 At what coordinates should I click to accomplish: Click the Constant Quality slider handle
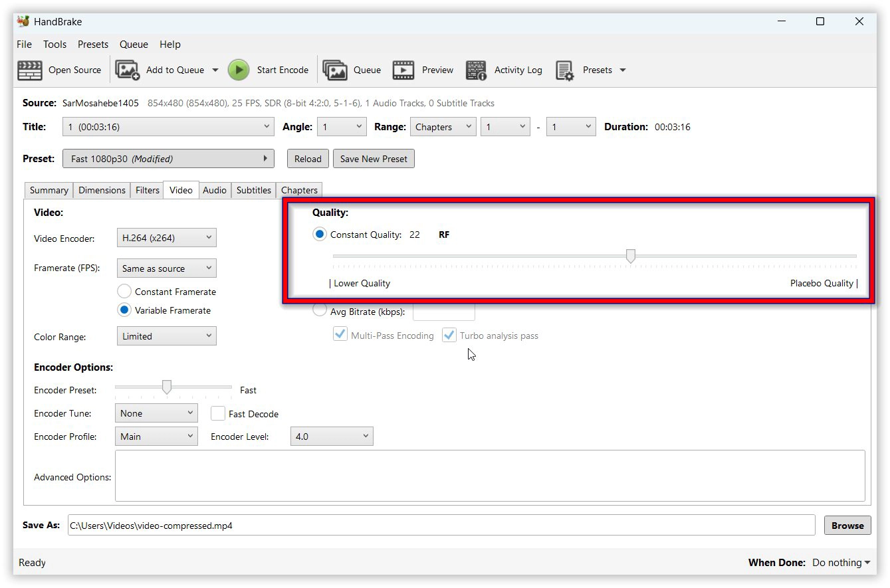(x=631, y=256)
